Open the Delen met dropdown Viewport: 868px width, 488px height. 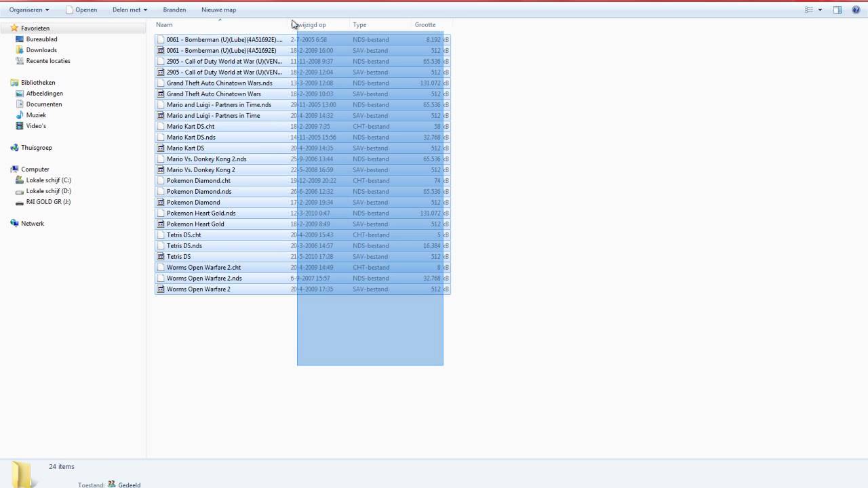pyautogui.click(x=130, y=9)
